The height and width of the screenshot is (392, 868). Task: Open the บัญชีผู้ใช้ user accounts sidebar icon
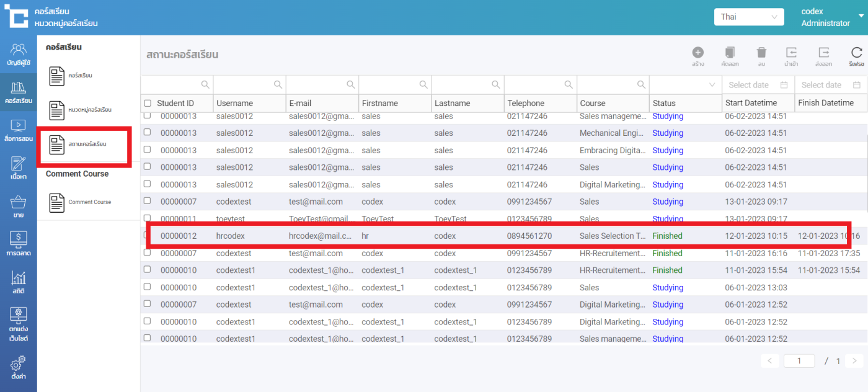[19, 54]
